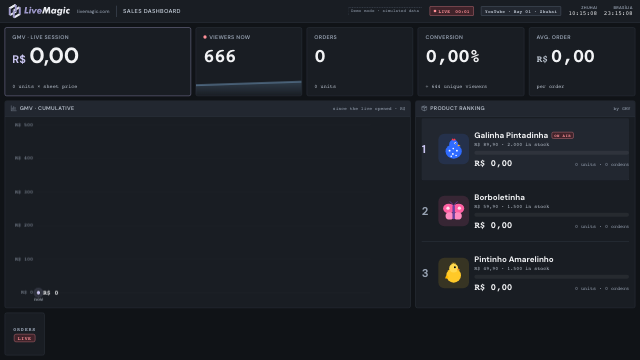The image size is (640, 360).
Task: Click Galinha Pintadinha R$ 0,00 revenue
Action: [493, 163]
